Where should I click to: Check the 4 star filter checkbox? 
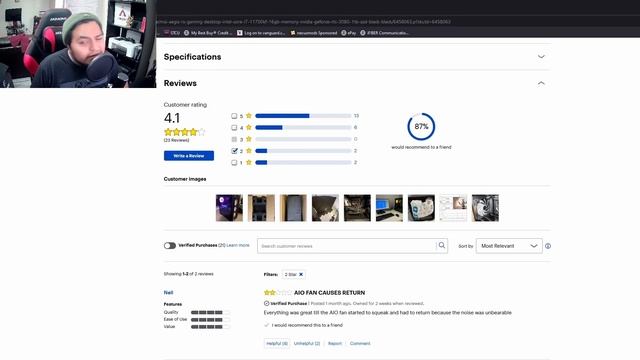234,128
